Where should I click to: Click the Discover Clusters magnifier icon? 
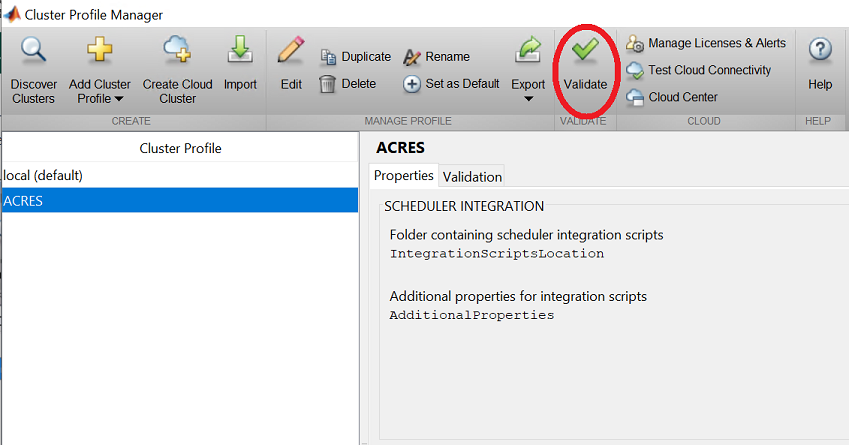click(x=34, y=50)
